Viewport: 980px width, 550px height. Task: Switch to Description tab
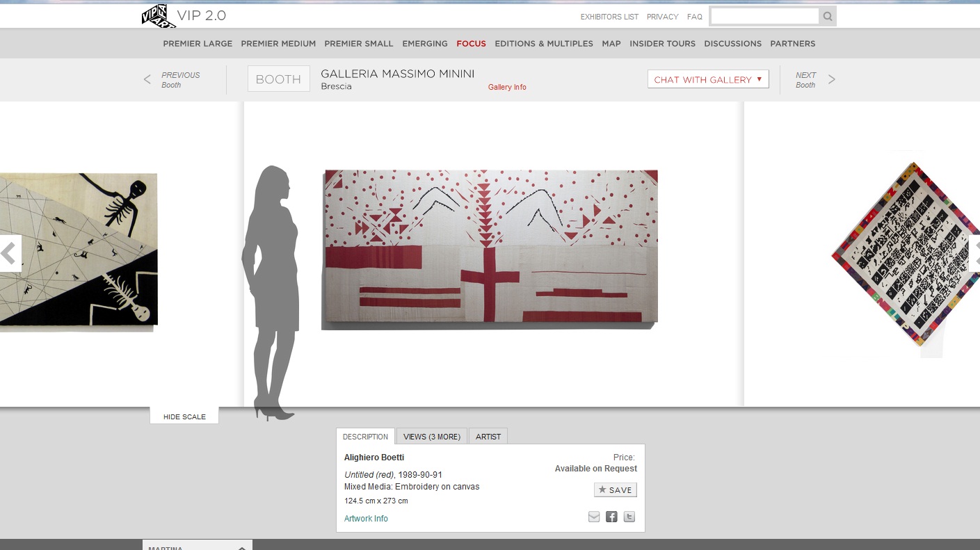point(365,437)
